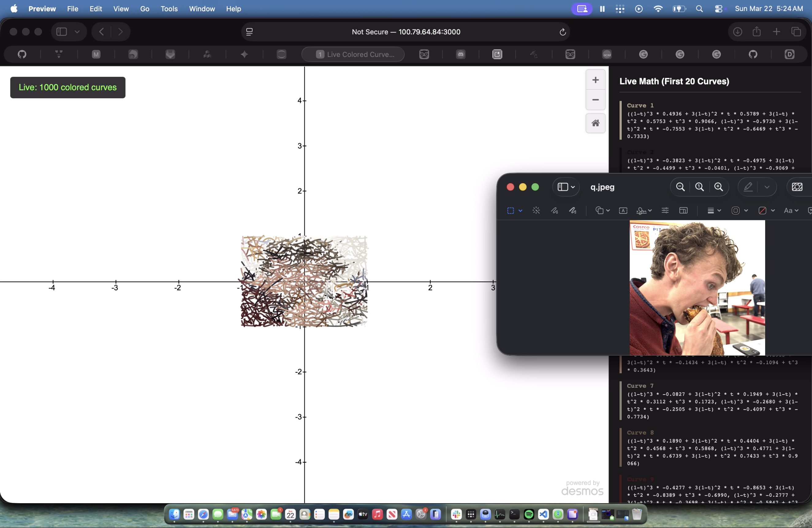Image resolution: width=812 pixels, height=528 pixels.
Task: Open the Tools menu in menu bar
Action: (169, 9)
